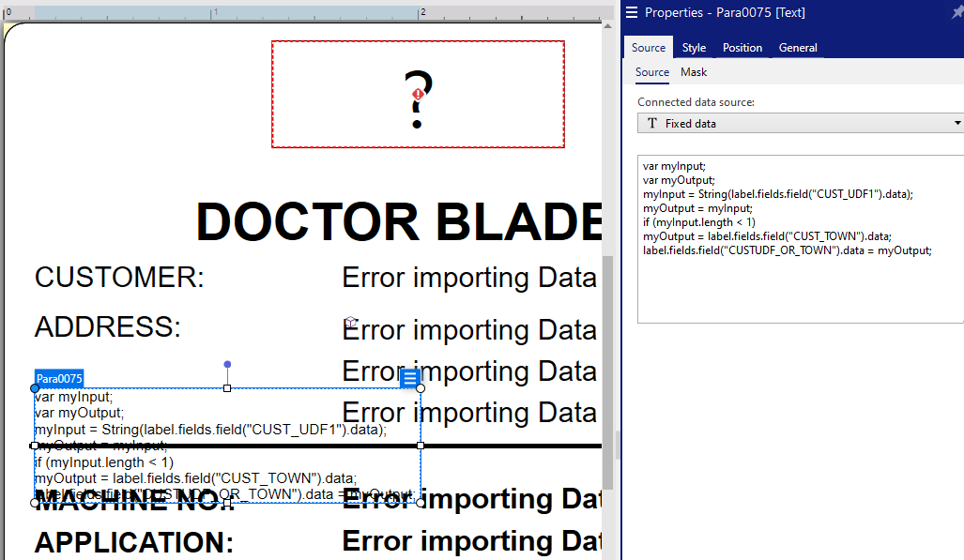Click inside the fixed data script text box

click(x=801, y=239)
